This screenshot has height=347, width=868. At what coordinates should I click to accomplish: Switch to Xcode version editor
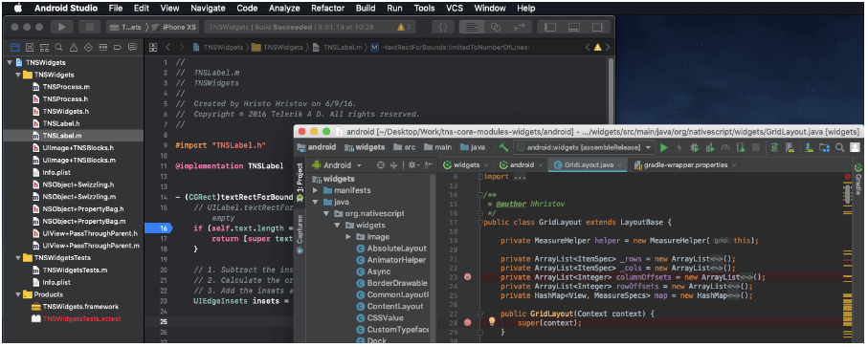pyautogui.click(x=520, y=27)
